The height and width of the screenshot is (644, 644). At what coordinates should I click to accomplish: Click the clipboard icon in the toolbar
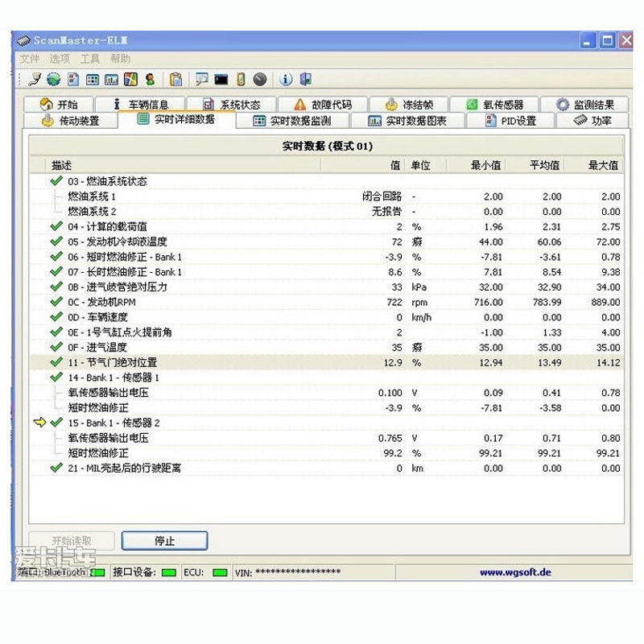[176, 79]
